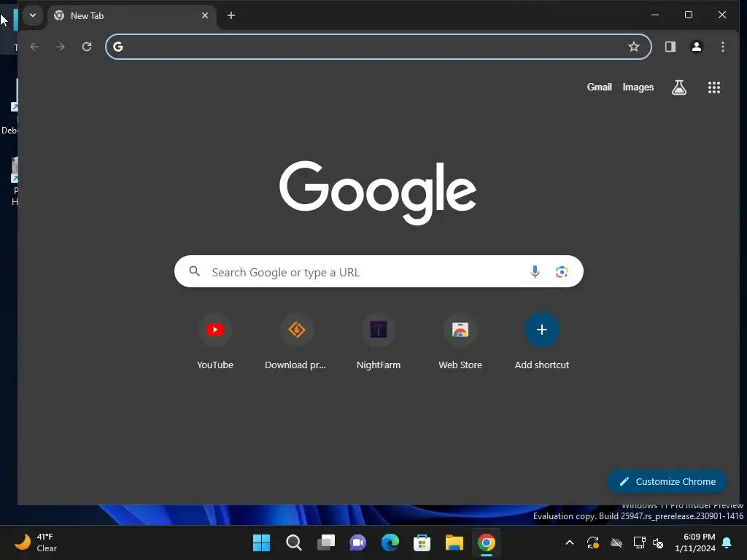The width and height of the screenshot is (747, 560).
Task: Click the Customize Chrome button
Action: point(667,481)
